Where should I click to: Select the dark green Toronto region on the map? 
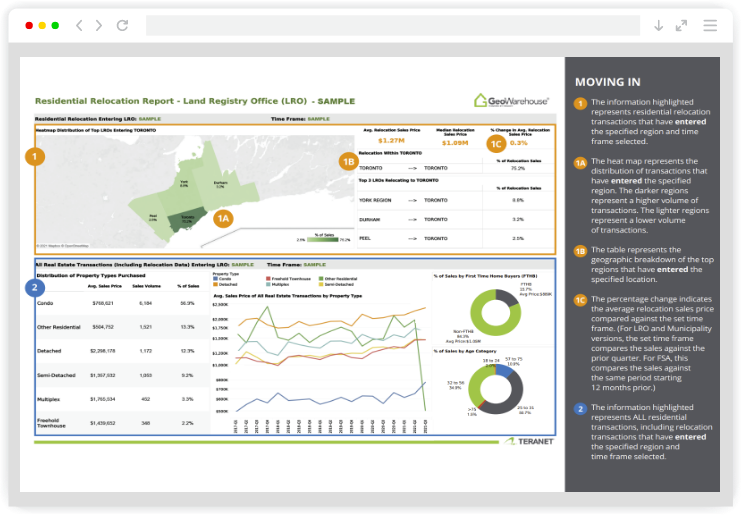pos(187,219)
